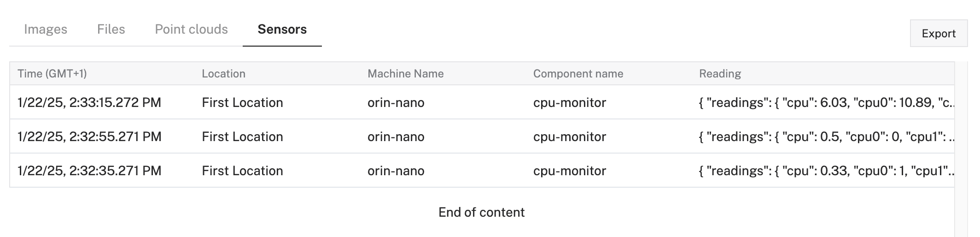Click the Machine Name column header
The height and width of the screenshot is (237, 980).
point(405,74)
